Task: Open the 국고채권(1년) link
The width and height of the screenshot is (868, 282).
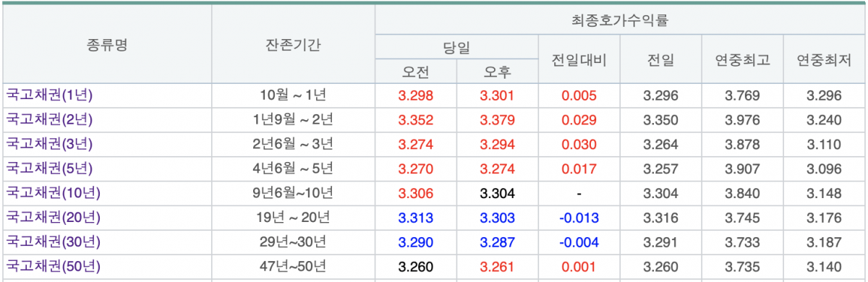Action: tap(50, 95)
